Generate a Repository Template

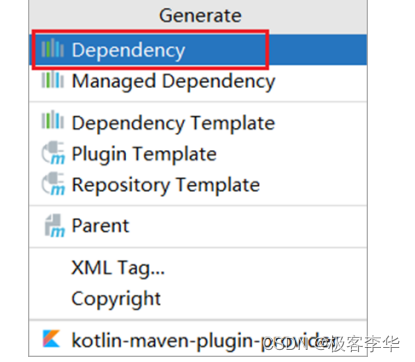[x=198, y=185]
